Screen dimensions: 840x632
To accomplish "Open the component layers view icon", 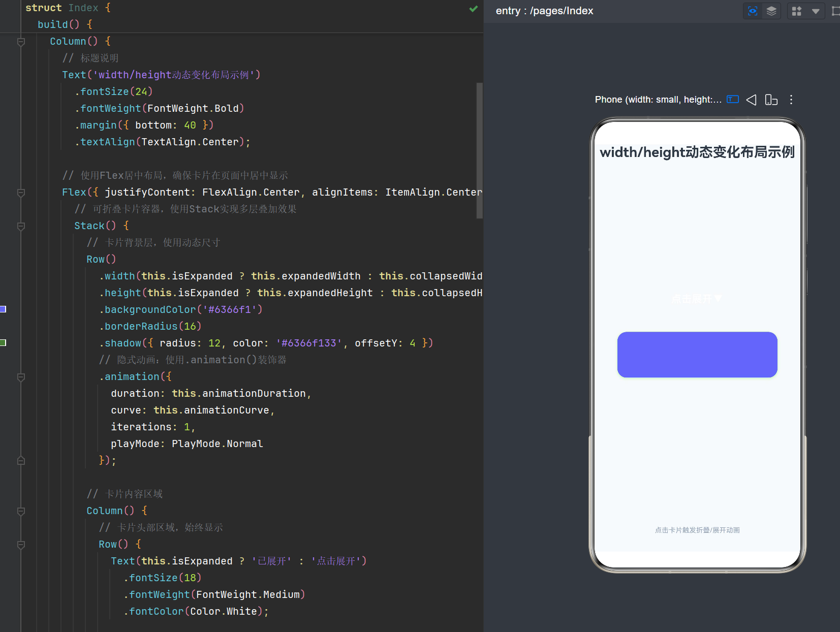I will coord(771,11).
